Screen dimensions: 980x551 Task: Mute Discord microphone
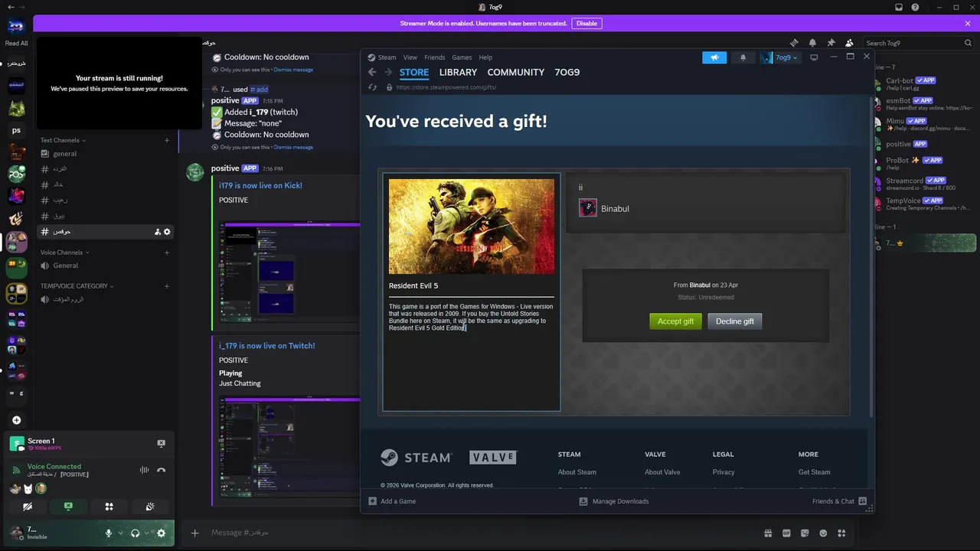click(x=109, y=533)
